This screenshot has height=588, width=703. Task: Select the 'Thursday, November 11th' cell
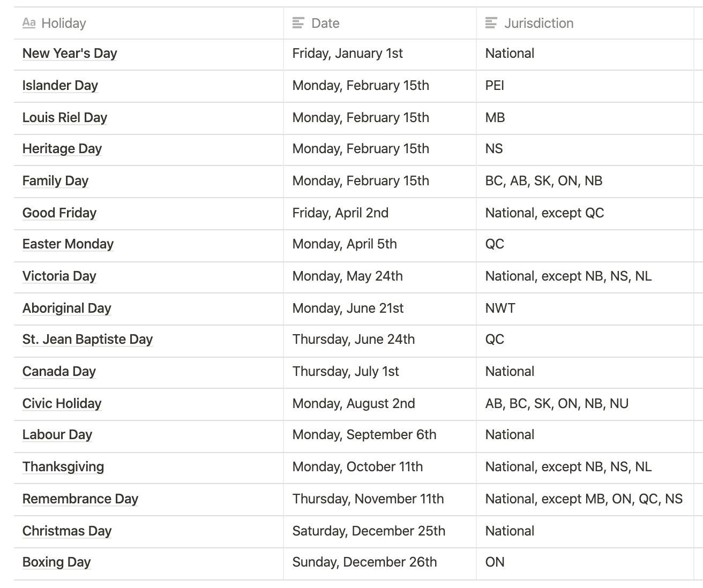tap(380, 499)
